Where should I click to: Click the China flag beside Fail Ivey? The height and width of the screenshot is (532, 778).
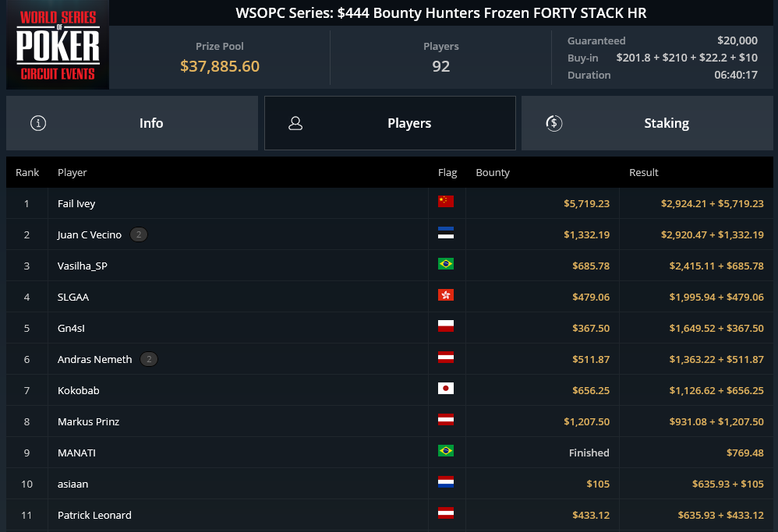446,201
